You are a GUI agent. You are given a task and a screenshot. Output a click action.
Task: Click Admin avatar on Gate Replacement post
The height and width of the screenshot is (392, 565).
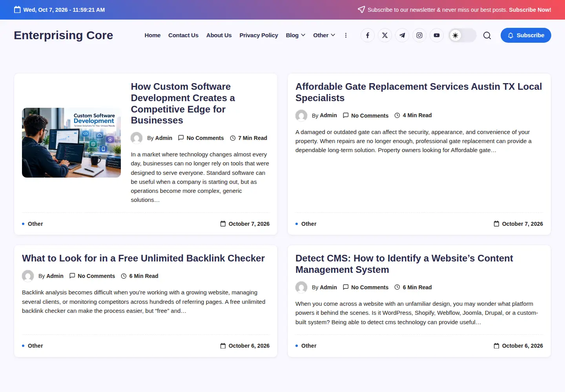[x=301, y=116]
